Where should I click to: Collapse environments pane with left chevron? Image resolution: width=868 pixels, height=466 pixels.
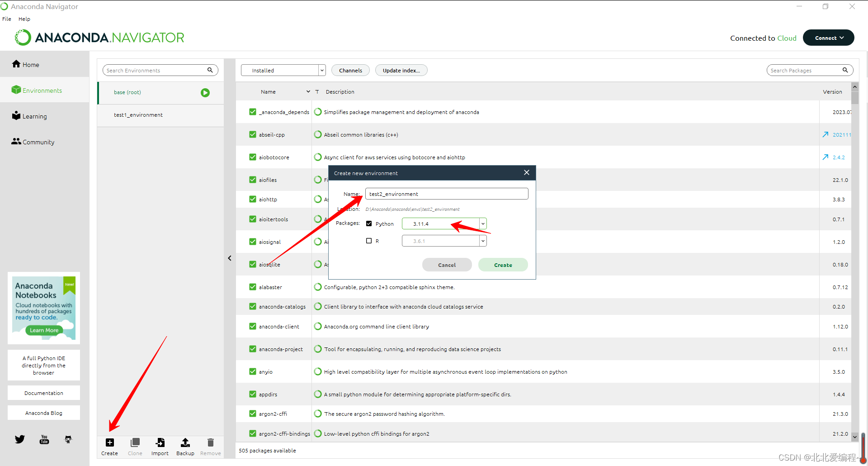tap(230, 258)
